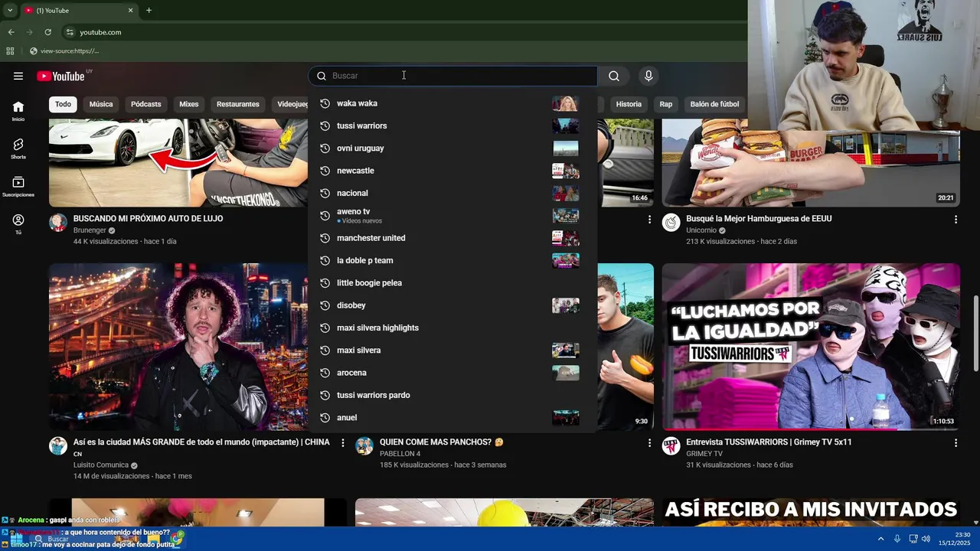Open a new browser tab with the plus button
The height and width of the screenshot is (551, 980).
pyautogui.click(x=149, y=11)
